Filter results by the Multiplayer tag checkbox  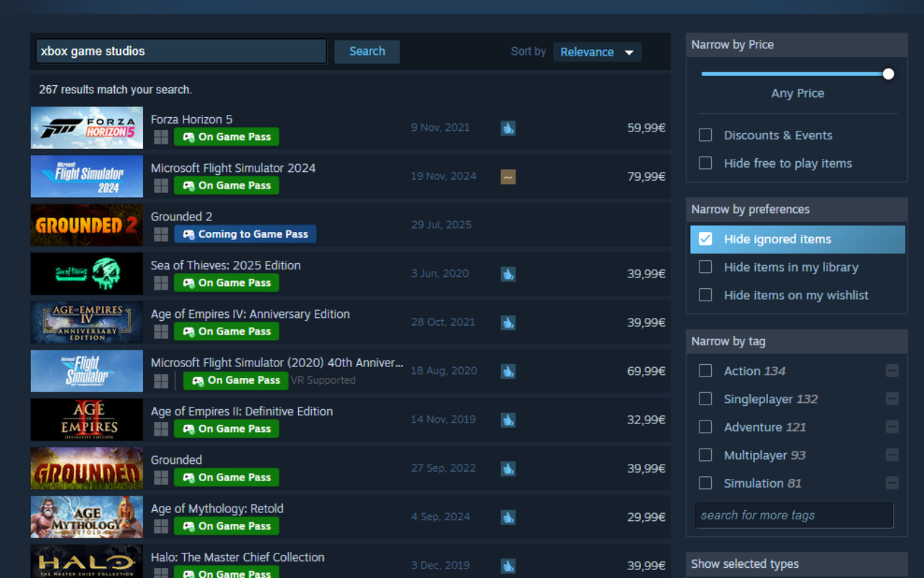[705, 455]
